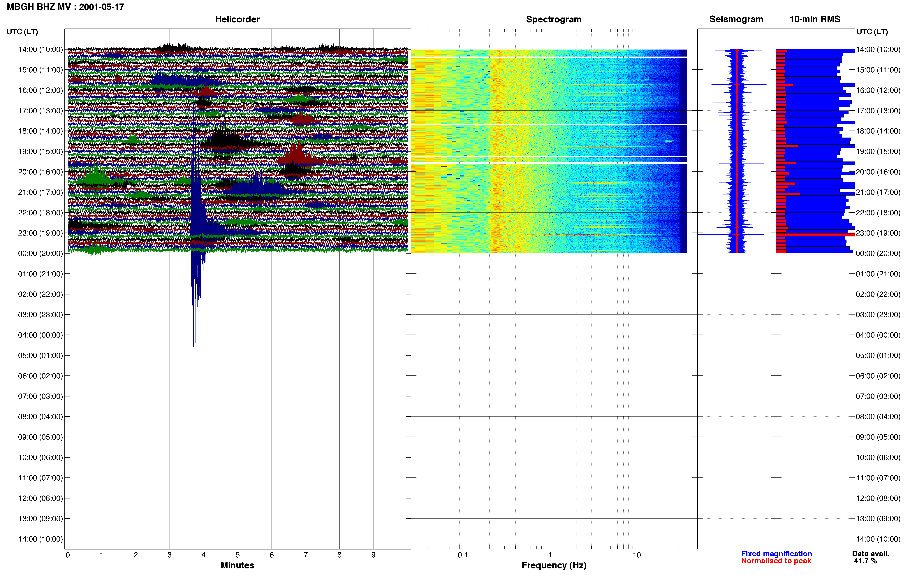The width and height of the screenshot is (924, 578).
Task: Click '21:00 (17:00)' label beside Helicorder
Action: tap(41, 192)
